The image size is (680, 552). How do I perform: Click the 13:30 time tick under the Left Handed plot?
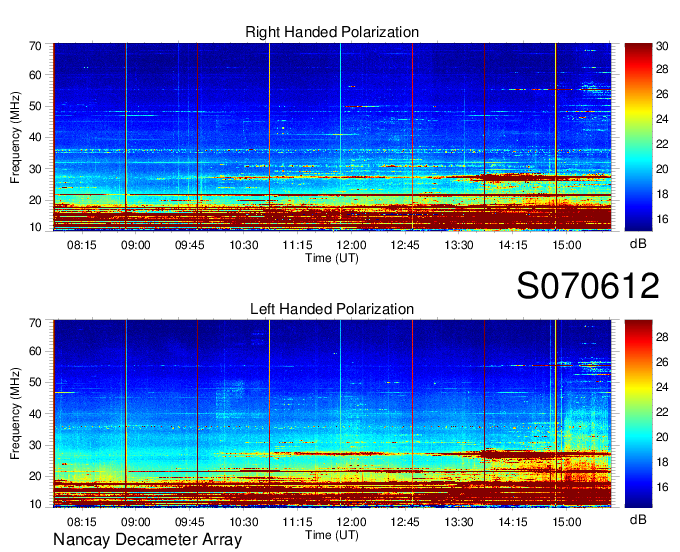[x=459, y=522]
